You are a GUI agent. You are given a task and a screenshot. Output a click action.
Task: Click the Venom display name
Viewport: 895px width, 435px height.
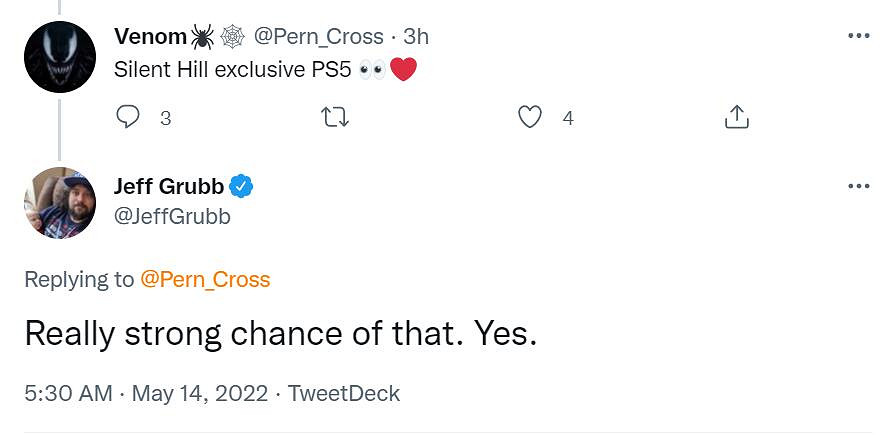pyautogui.click(x=150, y=37)
